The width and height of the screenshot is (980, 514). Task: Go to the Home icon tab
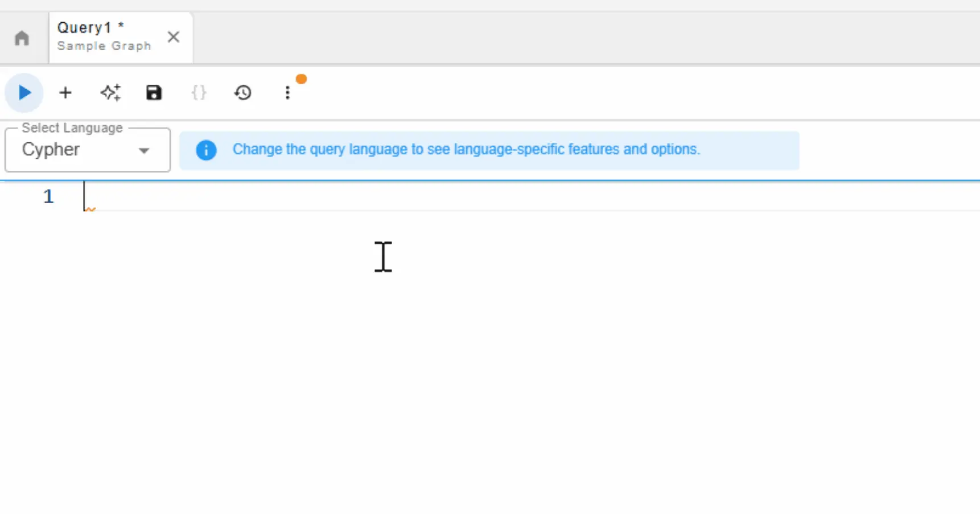pos(22,38)
